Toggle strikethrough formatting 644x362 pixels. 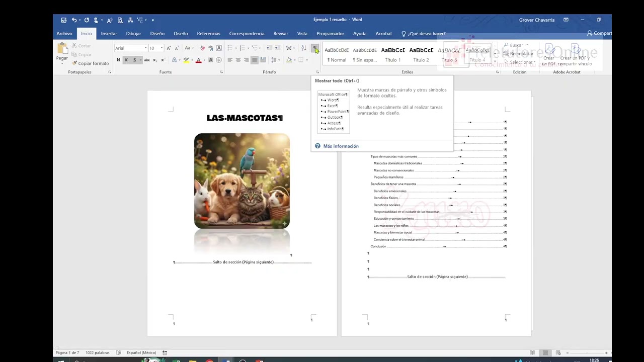(147, 60)
